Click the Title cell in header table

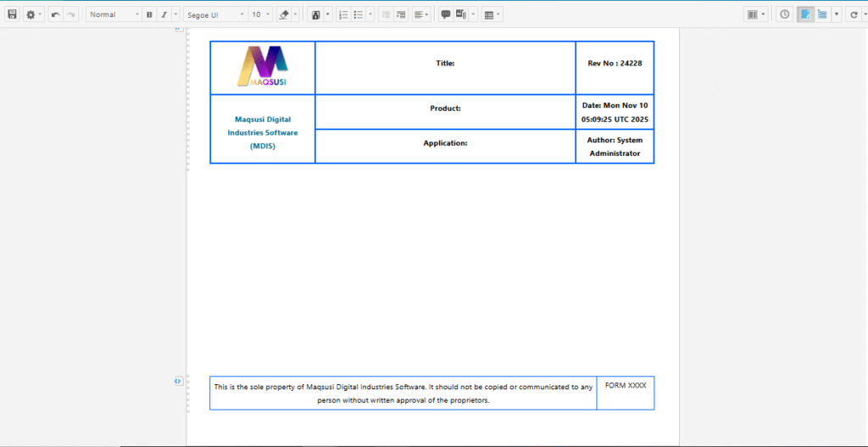tap(445, 64)
